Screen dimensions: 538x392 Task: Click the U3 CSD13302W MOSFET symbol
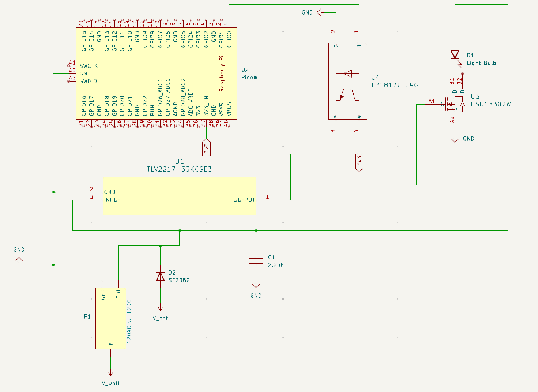point(454,104)
